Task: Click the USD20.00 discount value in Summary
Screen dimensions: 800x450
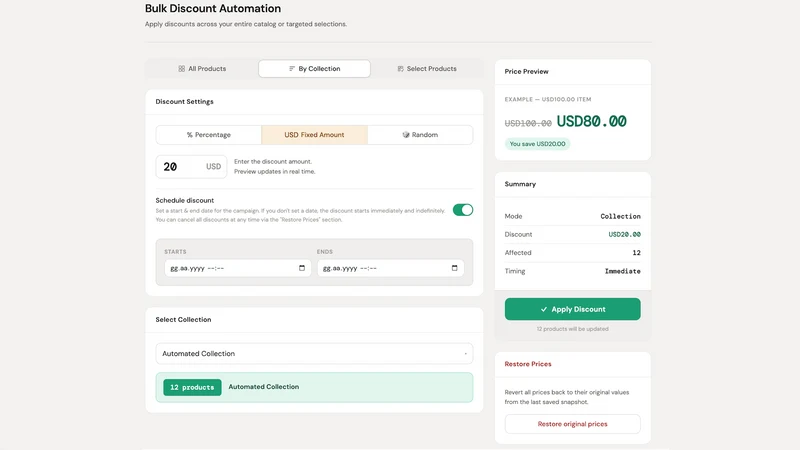Action: click(x=624, y=234)
